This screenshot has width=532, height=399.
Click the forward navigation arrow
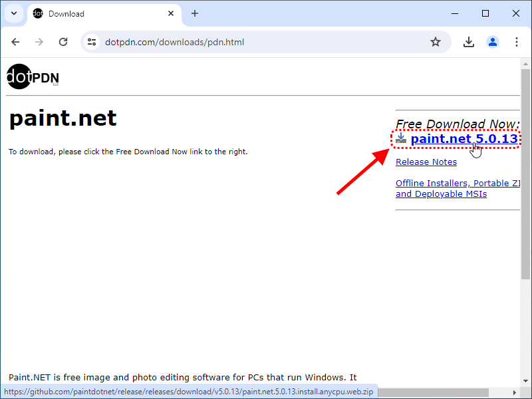pyautogui.click(x=39, y=42)
